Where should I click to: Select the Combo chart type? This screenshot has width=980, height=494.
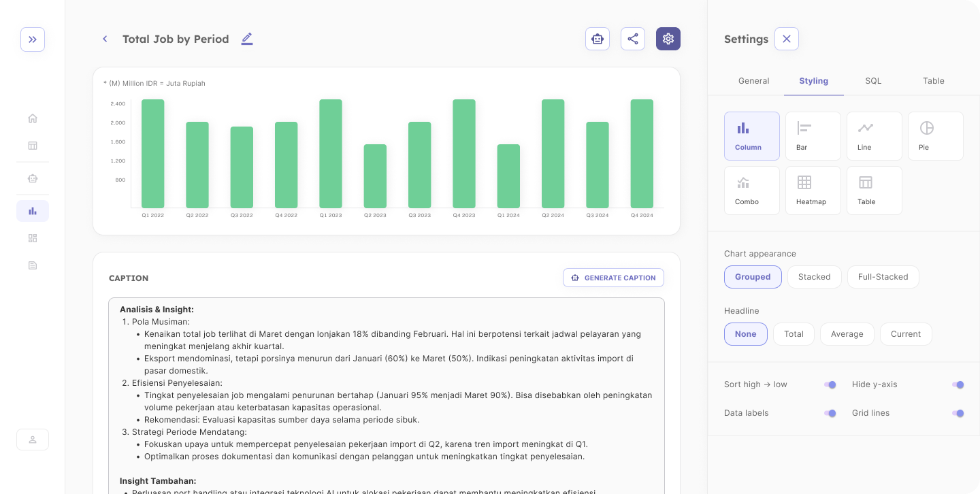tap(752, 191)
